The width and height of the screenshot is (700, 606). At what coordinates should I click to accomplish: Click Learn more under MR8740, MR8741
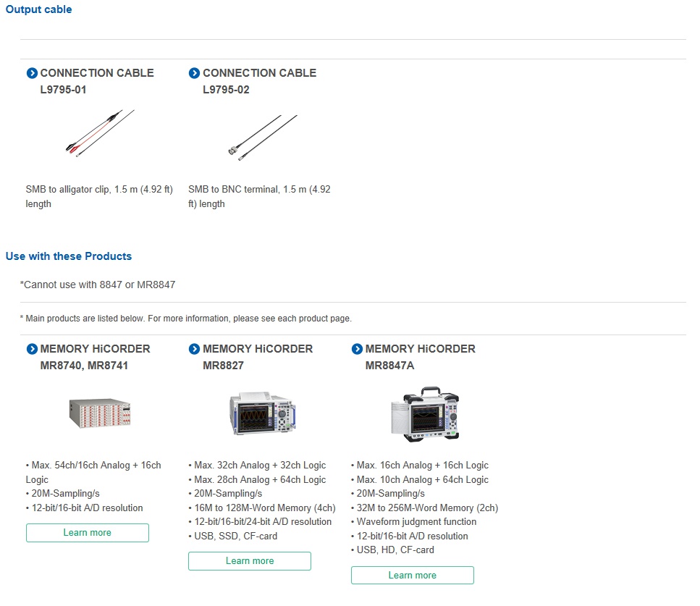pos(88,533)
